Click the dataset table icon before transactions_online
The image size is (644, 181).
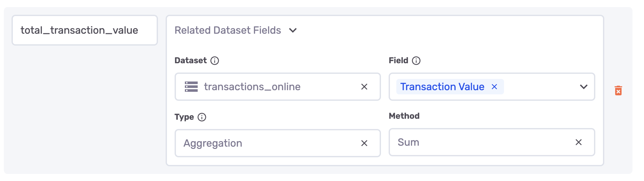[191, 87]
